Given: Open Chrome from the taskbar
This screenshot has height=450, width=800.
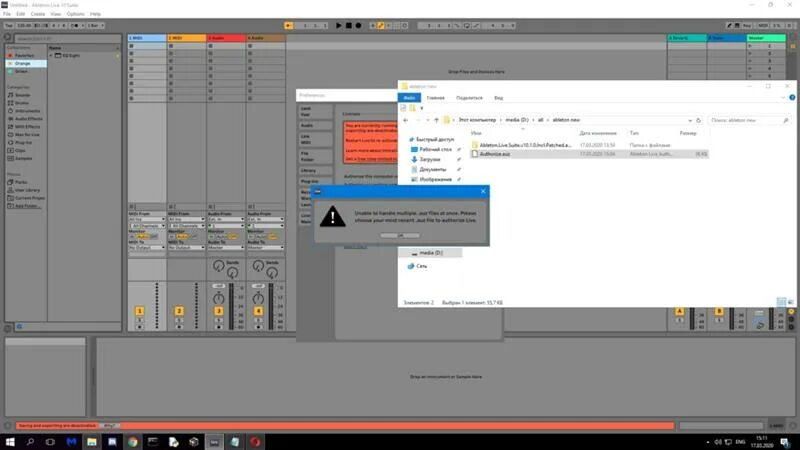Looking at the screenshot, I should (x=133, y=442).
